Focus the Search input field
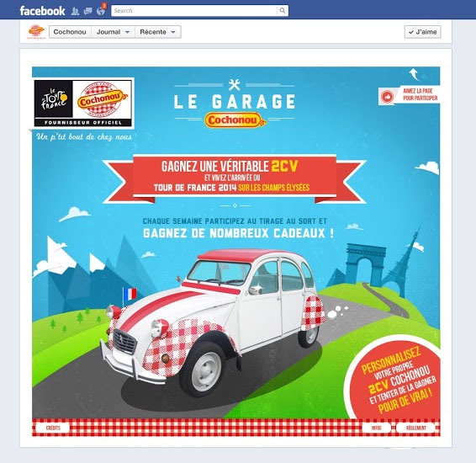 [194, 11]
